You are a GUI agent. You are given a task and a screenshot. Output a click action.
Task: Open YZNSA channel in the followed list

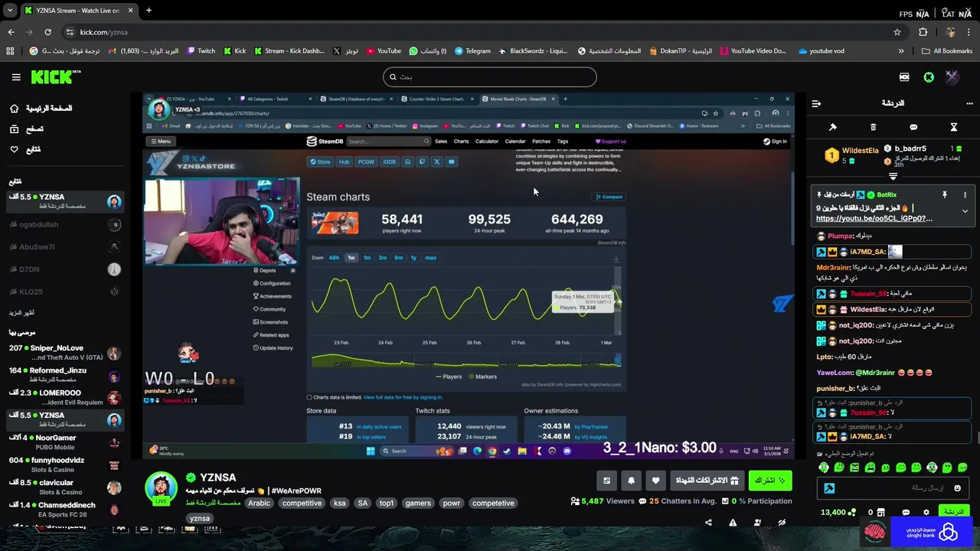pyautogui.click(x=65, y=201)
